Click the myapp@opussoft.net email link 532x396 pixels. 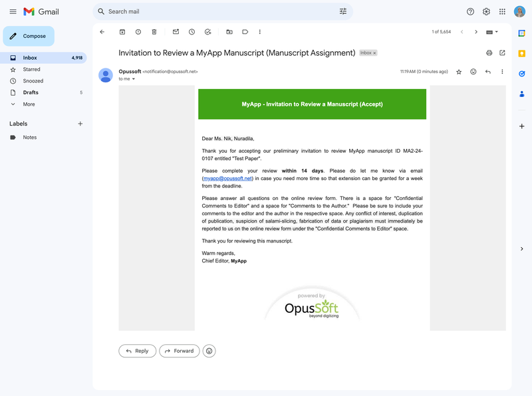[x=227, y=178]
